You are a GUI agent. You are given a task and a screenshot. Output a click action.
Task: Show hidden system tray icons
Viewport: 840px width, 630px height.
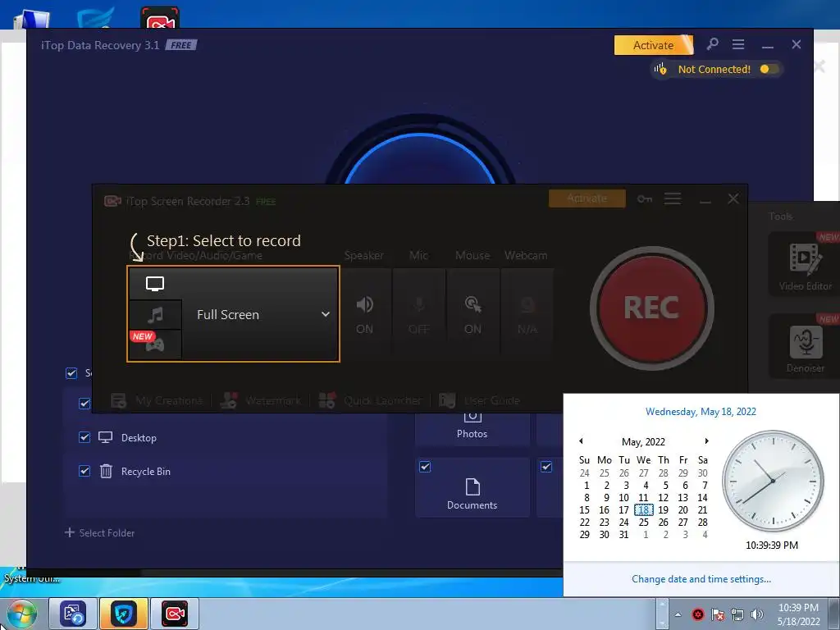pos(678,614)
